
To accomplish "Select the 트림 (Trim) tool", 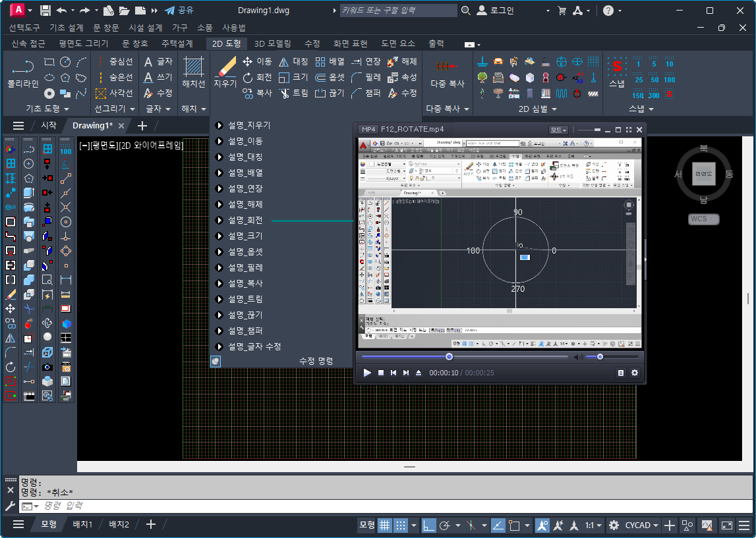I will (x=293, y=94).
